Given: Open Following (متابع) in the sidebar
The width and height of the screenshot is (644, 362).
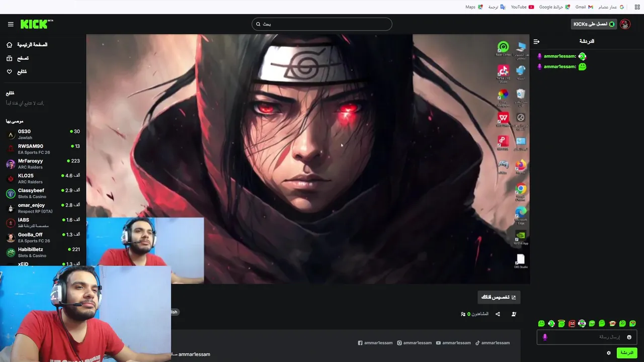Looking at the screenshot, I should click(x=17, y=72).
